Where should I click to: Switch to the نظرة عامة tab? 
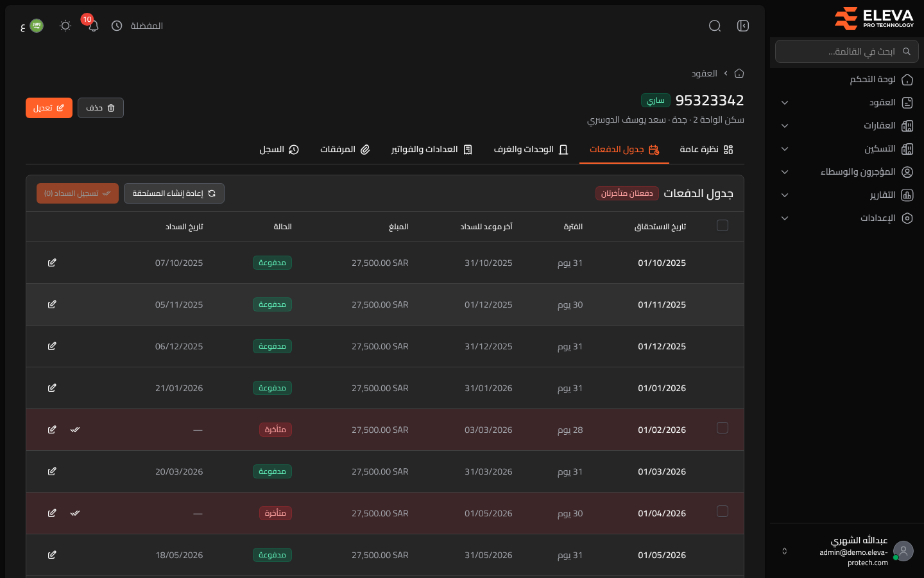tap(706, 150)
